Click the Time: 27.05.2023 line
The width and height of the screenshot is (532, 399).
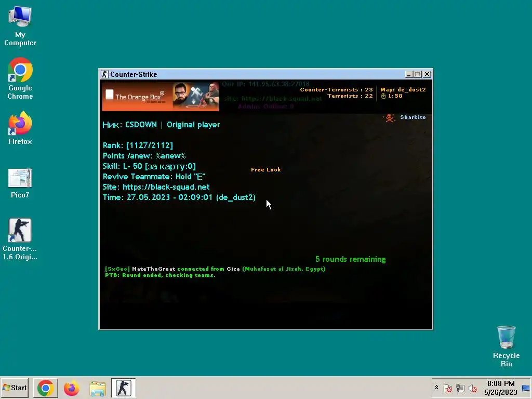[179, 197]
